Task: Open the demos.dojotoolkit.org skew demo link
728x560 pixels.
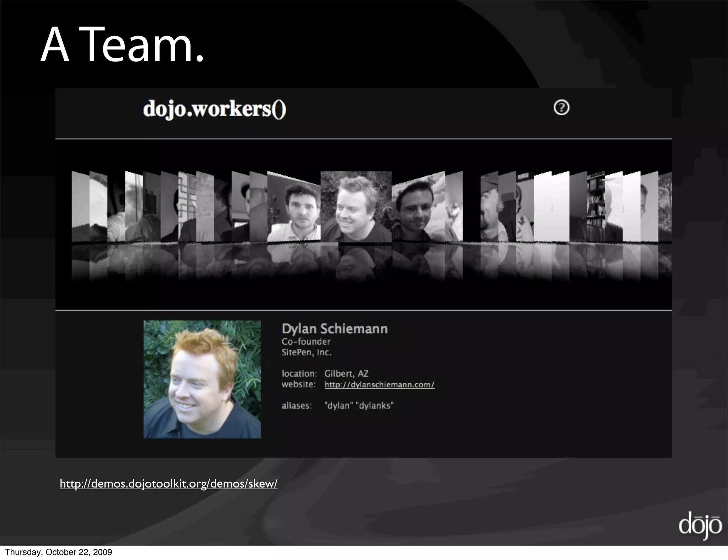Action: [168, 484]
